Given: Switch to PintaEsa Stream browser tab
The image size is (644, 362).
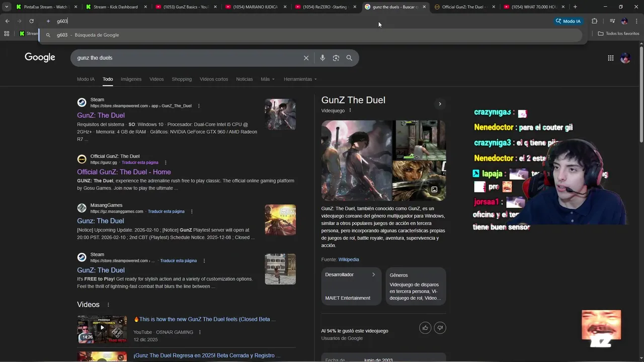Looking at the screenshot, I should point(46,7).
